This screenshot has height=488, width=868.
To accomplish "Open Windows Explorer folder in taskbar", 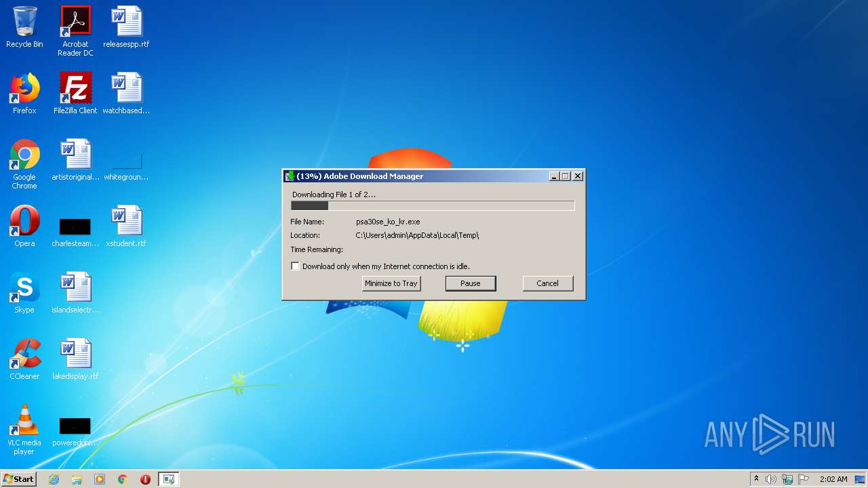I will click(x=77, y=479).
